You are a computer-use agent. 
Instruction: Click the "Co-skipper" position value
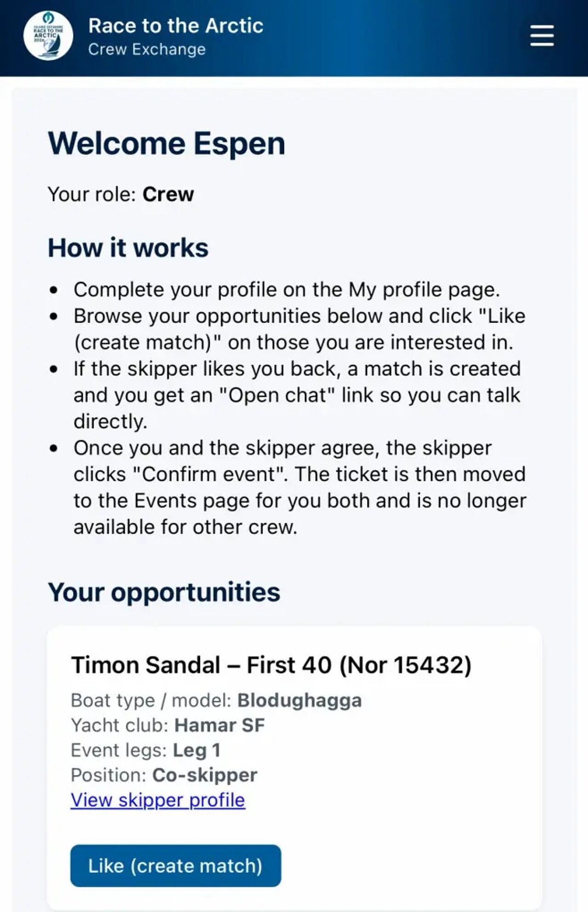205,775
